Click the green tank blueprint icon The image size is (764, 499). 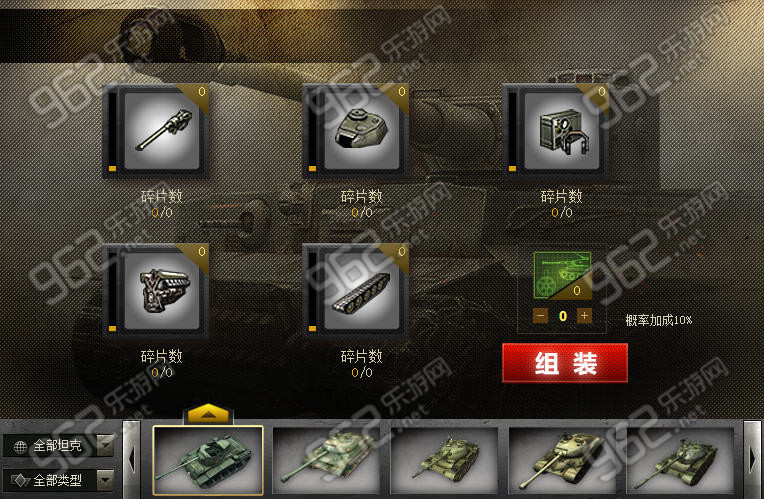tap(563, 275)
